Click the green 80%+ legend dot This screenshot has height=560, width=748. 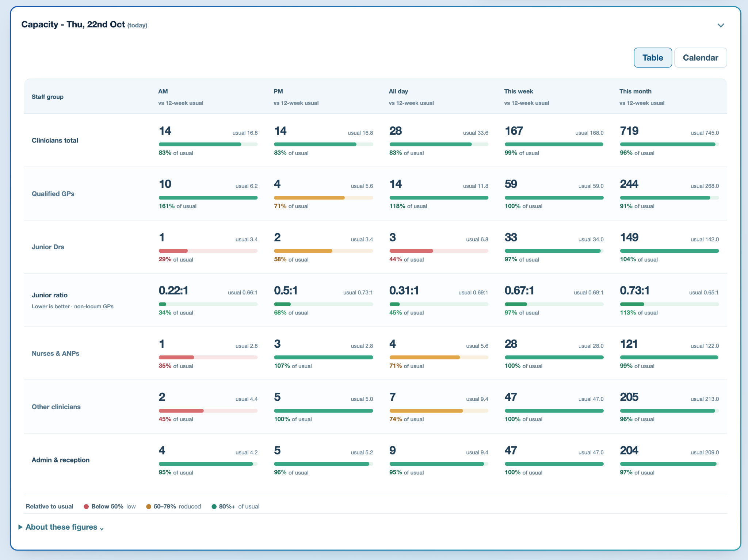tap(214, 507)
